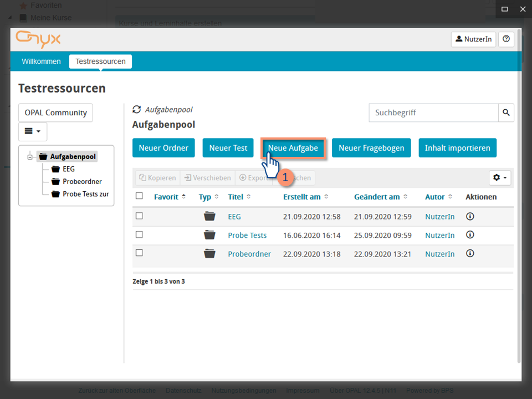Image resolution: width=532 pixels, height=399 pixels.
Task: Sort by Titel column arrows
Action: [x=248, y=196]
